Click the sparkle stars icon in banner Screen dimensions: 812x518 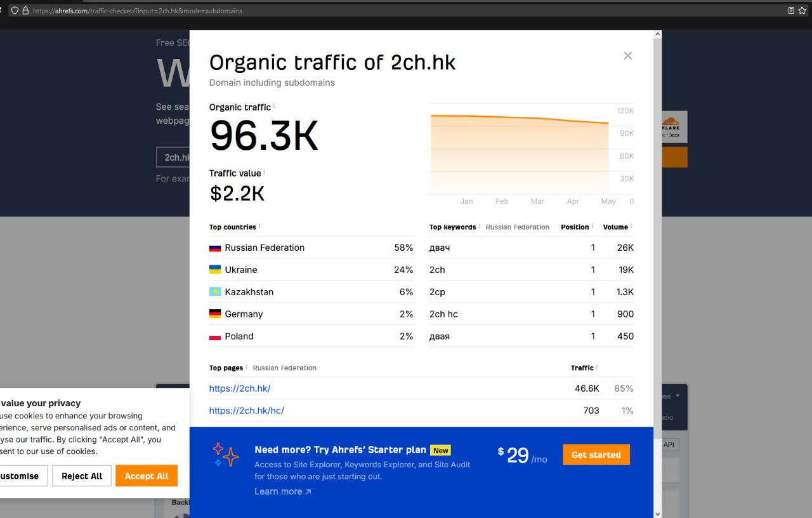coord(225,455)
